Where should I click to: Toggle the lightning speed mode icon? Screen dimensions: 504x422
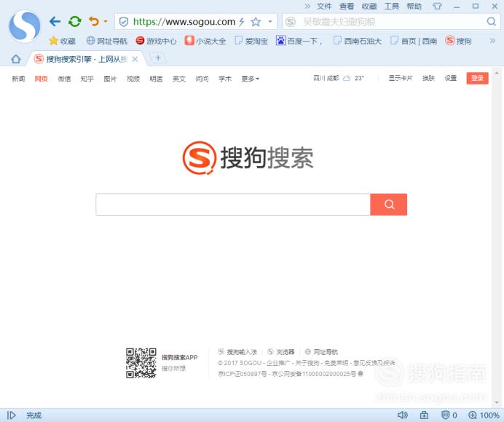(242, 22)
